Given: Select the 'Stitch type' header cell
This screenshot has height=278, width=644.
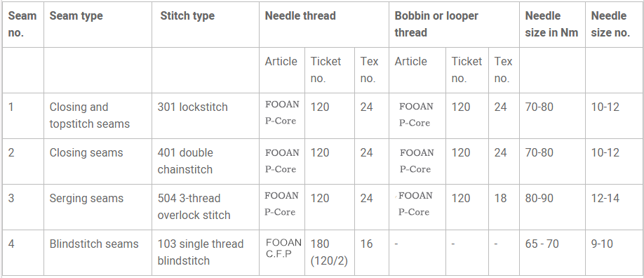Looking at the screenshot, I should click(x=206, y=25).
